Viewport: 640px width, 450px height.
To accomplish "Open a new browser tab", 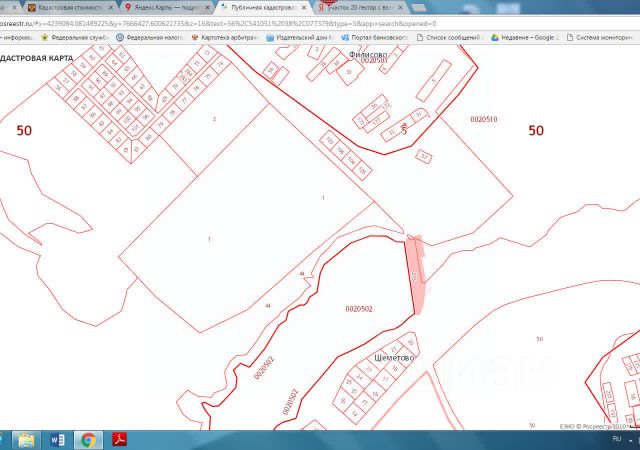I will pyautogui.click(x=418, y=7).
